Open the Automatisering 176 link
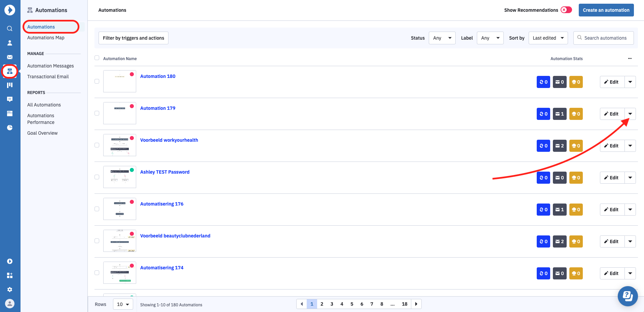This screenshot has height=312, width=644. [162, 204]
